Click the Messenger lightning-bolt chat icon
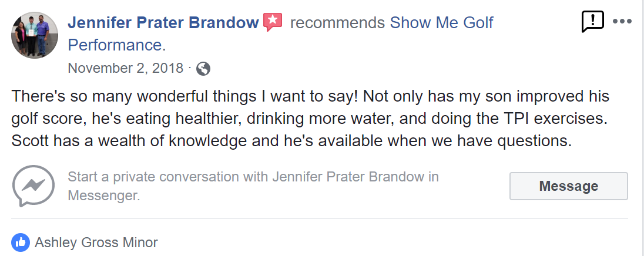This screenshot has width=644, height=256. (x=33, y=186)
